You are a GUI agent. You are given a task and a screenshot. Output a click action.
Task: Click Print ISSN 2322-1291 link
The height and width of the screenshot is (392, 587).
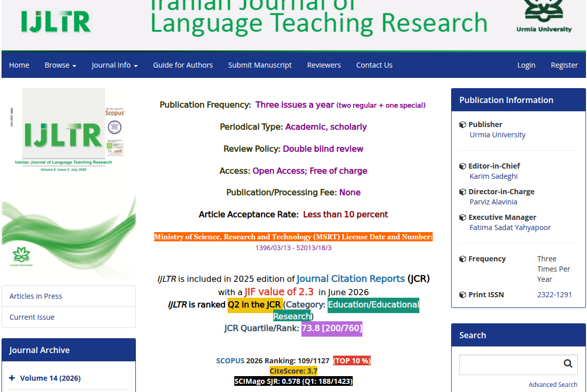click(x=554, y=295)
